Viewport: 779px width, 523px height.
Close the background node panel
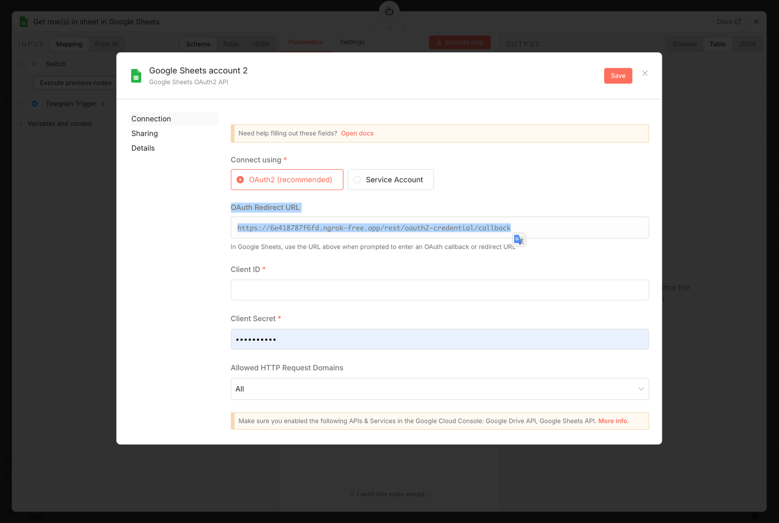[756, 21]
